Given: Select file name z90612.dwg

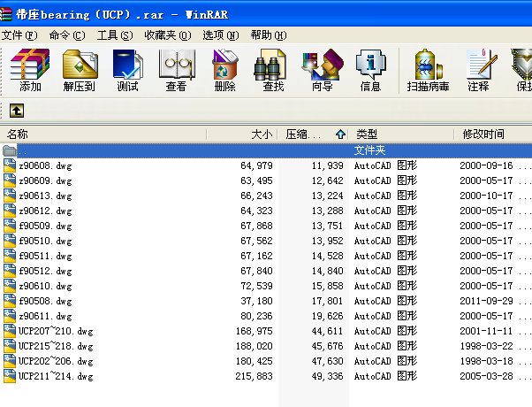Looking at the screenshot, I should click(45, 211).
